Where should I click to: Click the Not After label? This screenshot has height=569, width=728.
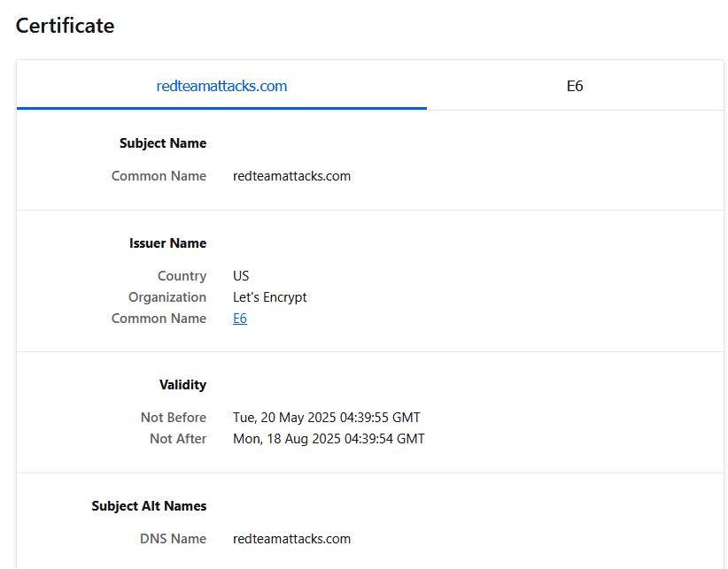tap(178, 439)
